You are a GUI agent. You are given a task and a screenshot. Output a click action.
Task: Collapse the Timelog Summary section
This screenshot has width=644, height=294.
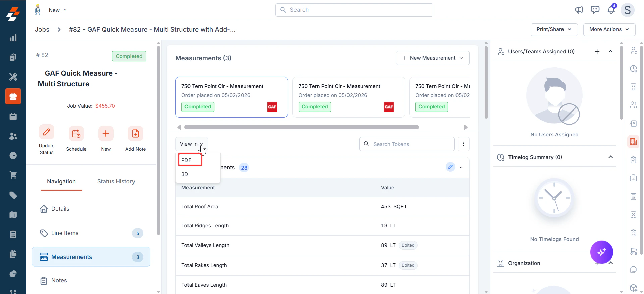point(611,157)
